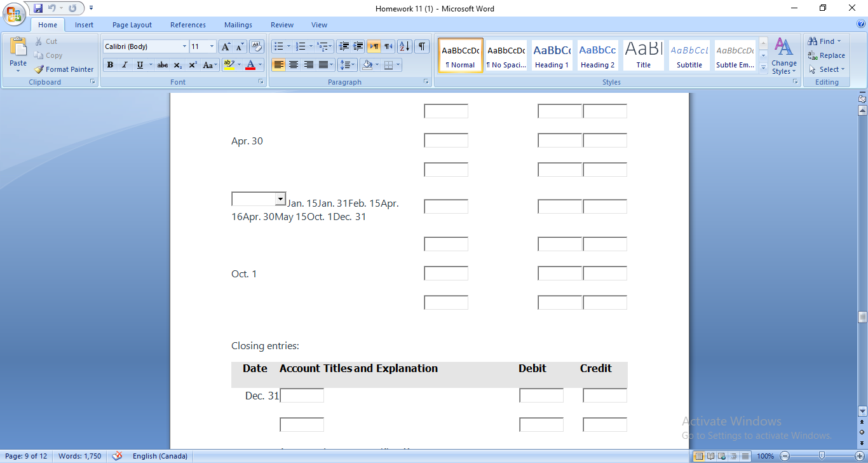Increase paragraph indent
Viewport: 868px width, 463px height.
(x=358, y=46)
